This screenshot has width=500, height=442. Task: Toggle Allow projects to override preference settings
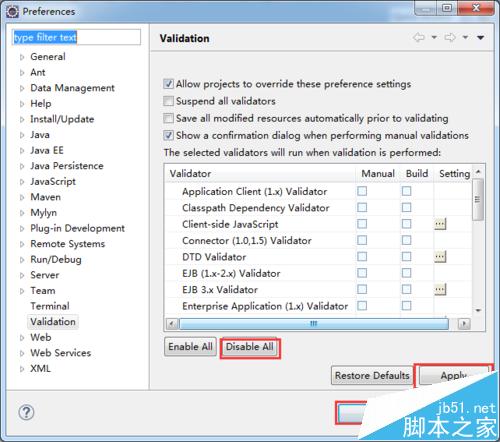(168, 84)
